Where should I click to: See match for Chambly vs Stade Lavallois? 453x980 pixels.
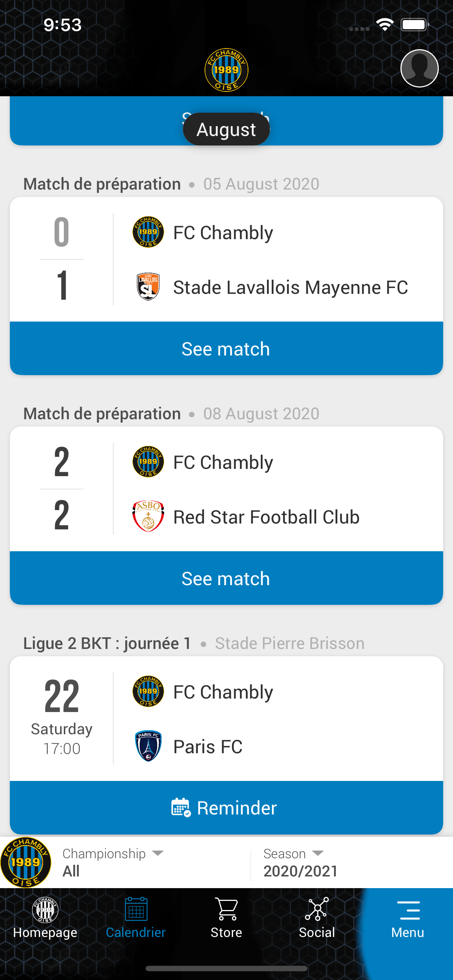pos(226,349)
